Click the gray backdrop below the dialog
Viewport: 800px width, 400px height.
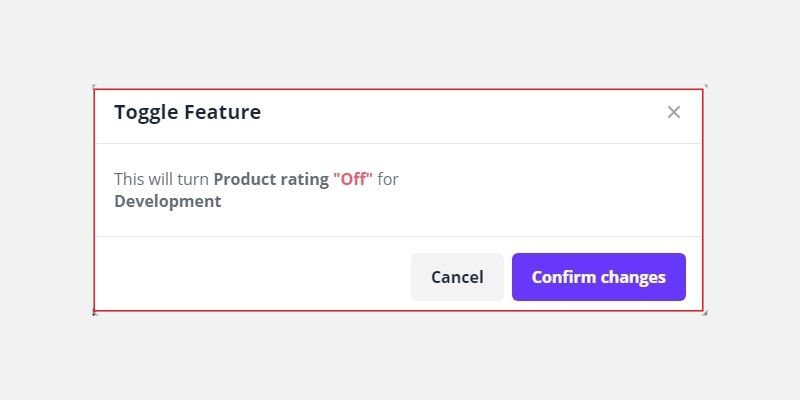(400, 360)
